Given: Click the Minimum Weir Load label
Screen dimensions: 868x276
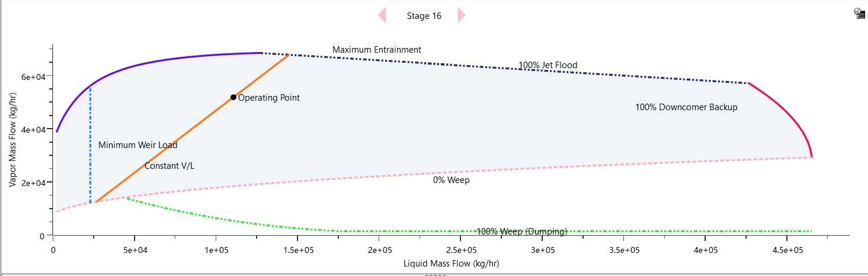Looking at the screenshot, I should 137,145.
